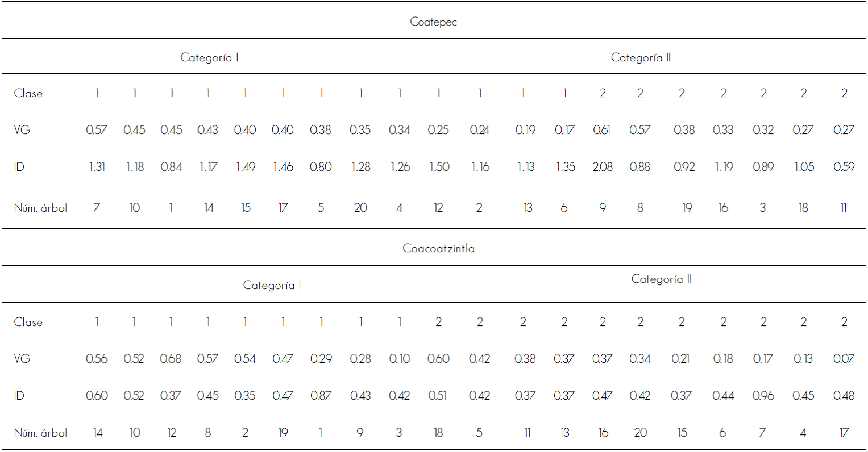The height and width of the screenshot is (452, 868).
Task: Select the ID value 0.59
Action: pos(844,167)
